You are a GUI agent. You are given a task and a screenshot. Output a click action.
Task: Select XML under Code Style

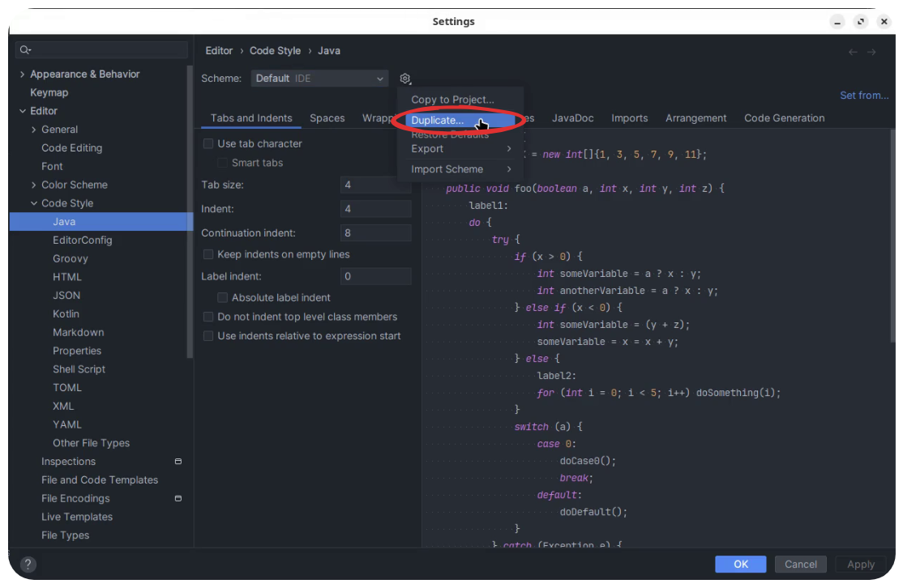pyautogui.click(x=63, y=406)
